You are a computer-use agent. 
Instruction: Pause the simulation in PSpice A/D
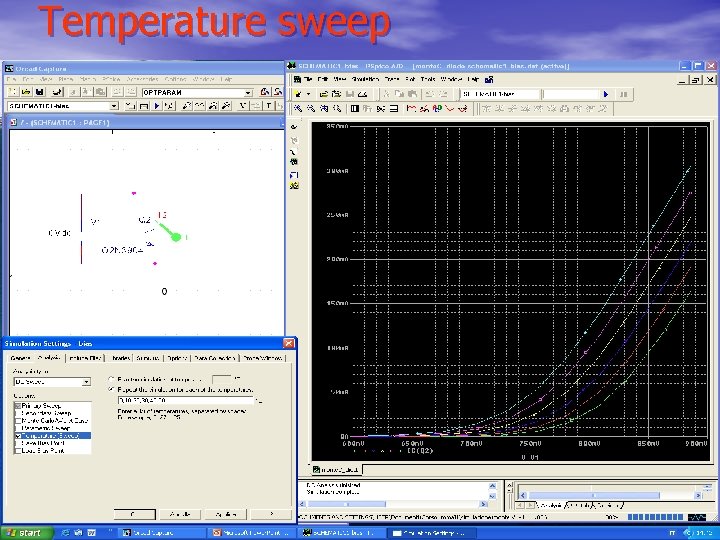click(x=624, y=94)
